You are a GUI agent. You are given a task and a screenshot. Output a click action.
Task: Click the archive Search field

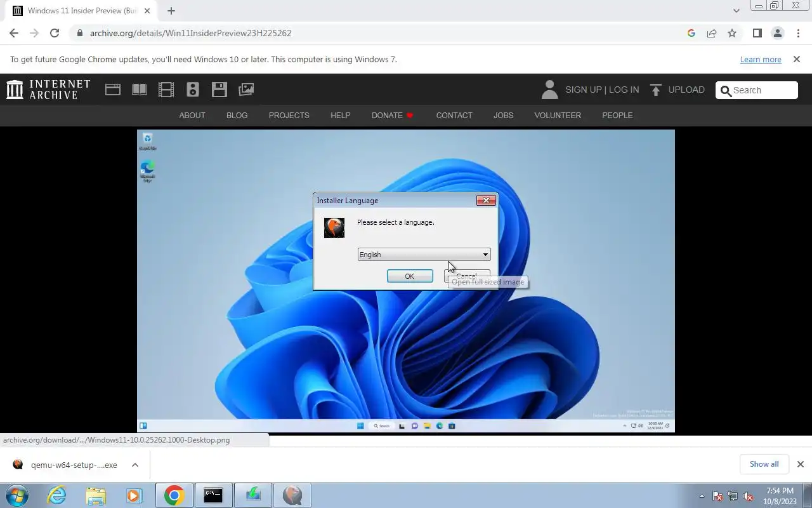(757, 90)
